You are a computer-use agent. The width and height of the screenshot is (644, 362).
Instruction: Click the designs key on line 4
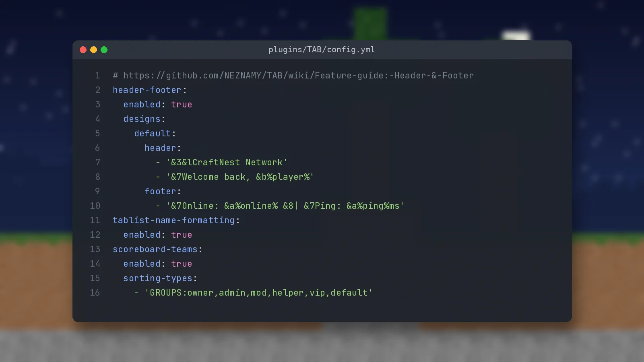point(142,119)
